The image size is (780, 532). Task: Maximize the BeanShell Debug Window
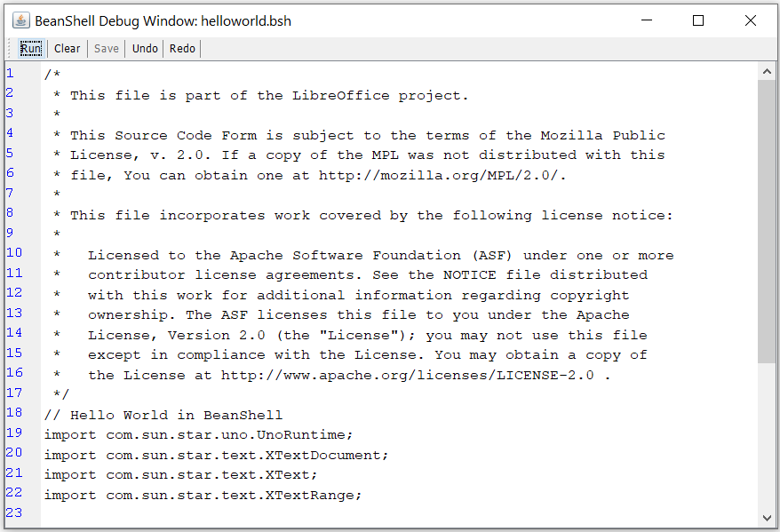point(696,20)
